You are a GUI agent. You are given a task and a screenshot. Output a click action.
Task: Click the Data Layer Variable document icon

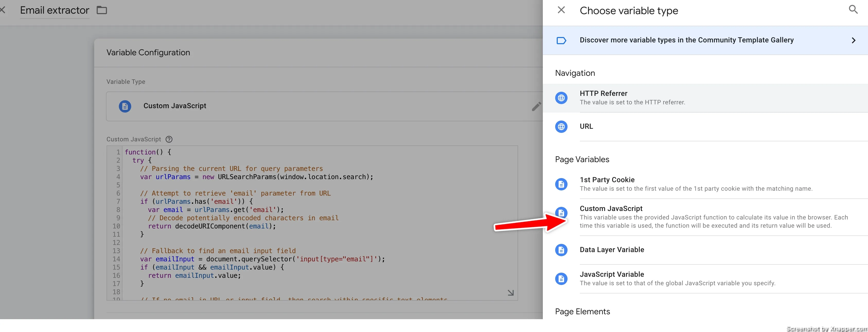[x=561, y=250]
